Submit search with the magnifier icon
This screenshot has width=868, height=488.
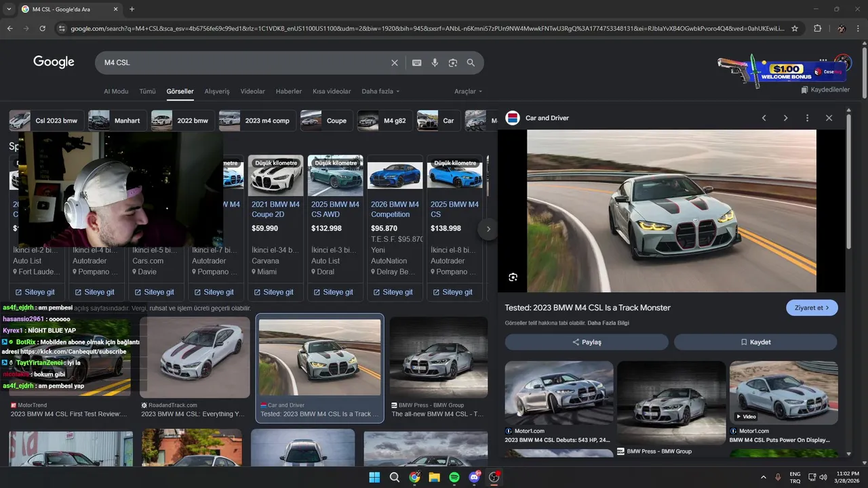pyautogui.click(x=471, y=62)
